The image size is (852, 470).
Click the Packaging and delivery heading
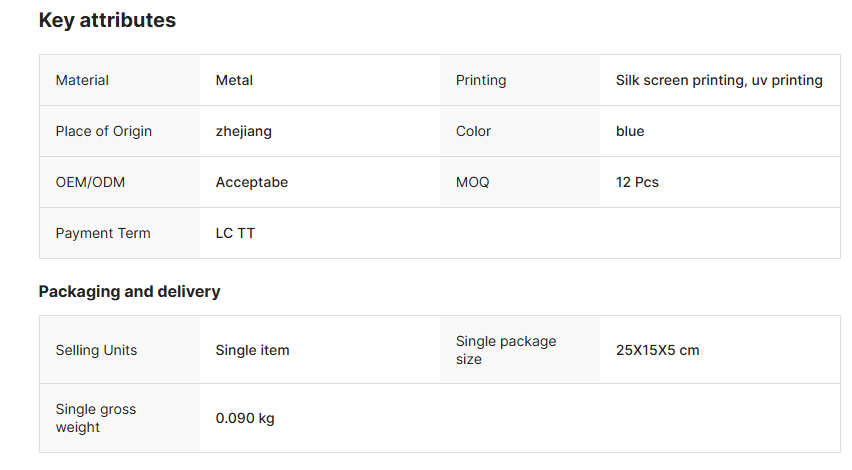(129, 292)
